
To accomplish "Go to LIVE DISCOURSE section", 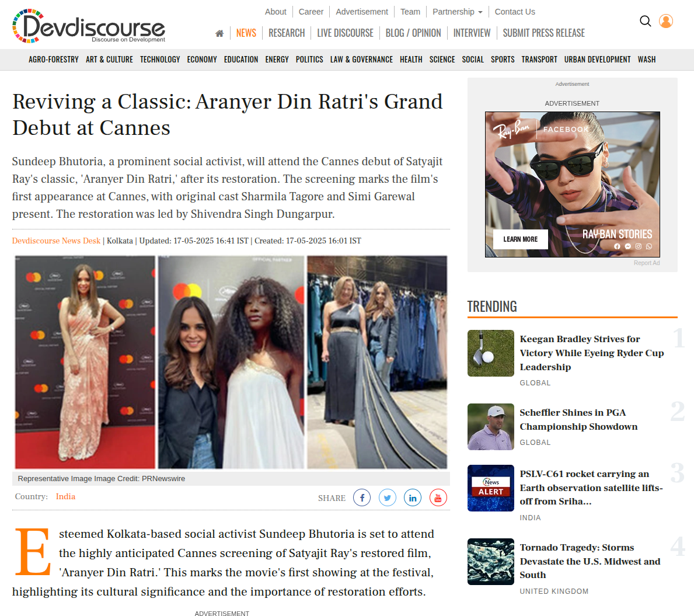I will (x=345, y=33).
